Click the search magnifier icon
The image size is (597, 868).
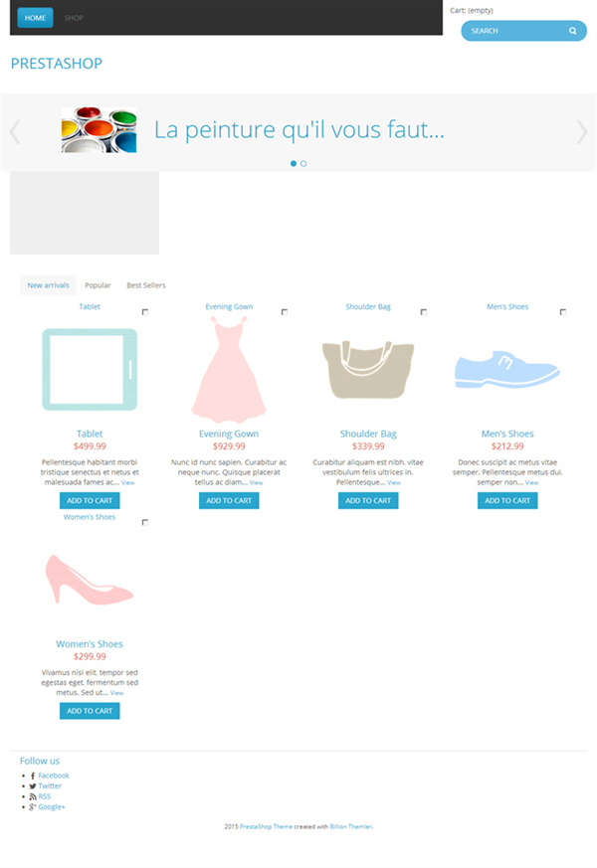pos(573,31)
